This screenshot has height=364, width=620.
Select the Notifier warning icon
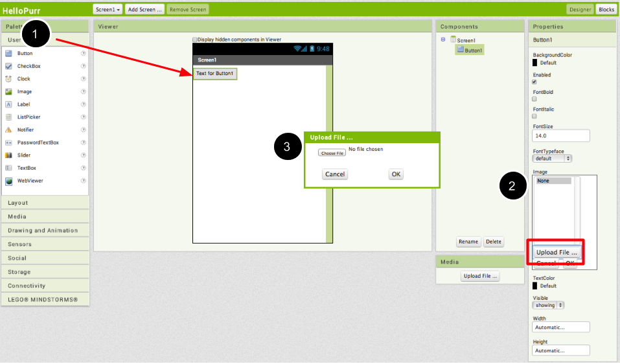pos(9,130)
